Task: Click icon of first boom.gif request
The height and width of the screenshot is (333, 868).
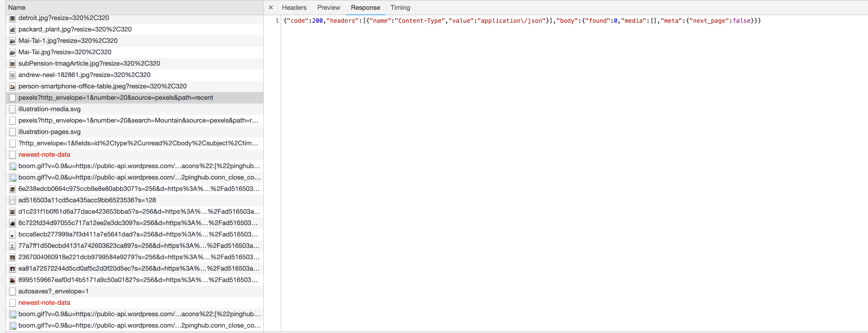Action: tap(12, 166)
